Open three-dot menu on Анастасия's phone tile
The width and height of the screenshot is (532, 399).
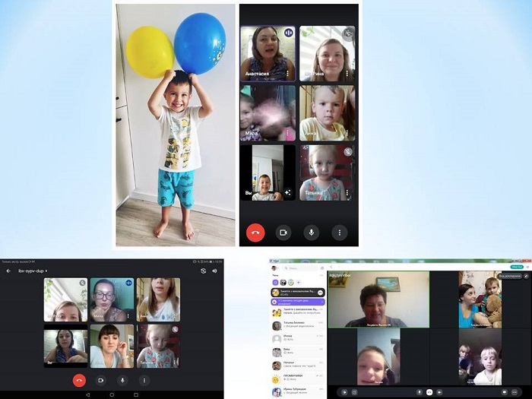[x=288, y=73]
